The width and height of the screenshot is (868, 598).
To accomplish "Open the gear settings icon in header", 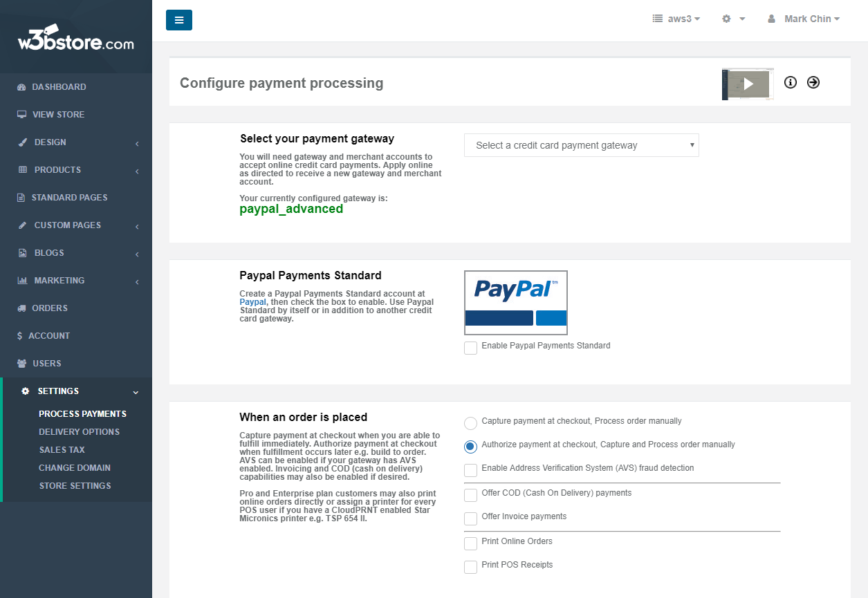I will tap(733, 19).
